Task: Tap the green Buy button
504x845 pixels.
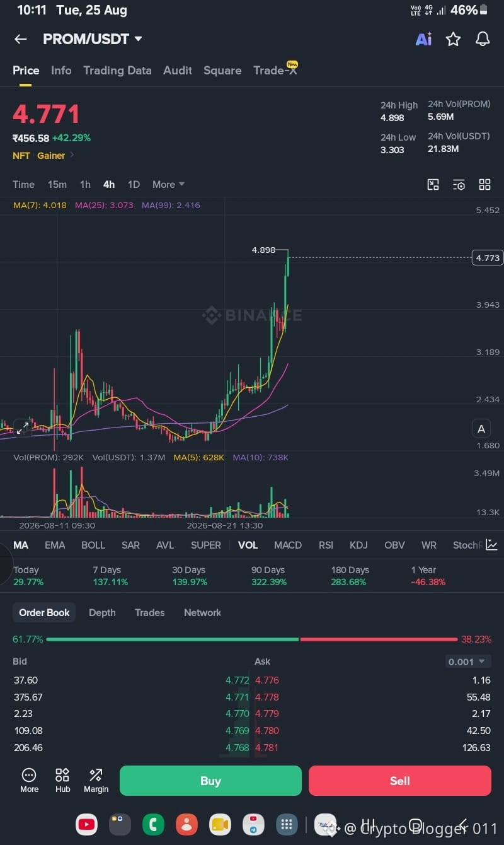Action: (x=210, y=781)
